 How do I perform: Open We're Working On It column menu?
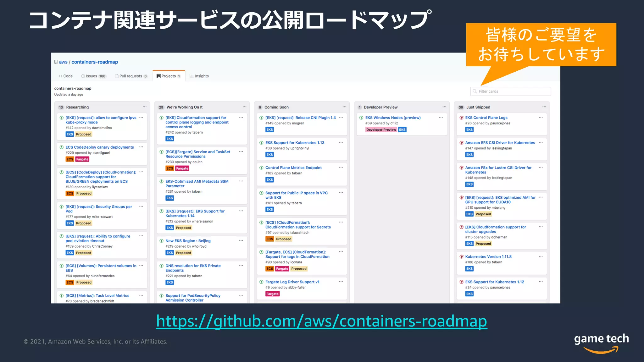tap(244, 107)
